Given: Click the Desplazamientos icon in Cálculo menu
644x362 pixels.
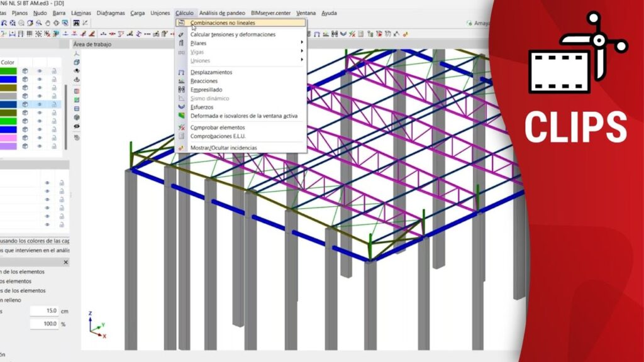Looking at the screenshot, I should coord(181,72).
